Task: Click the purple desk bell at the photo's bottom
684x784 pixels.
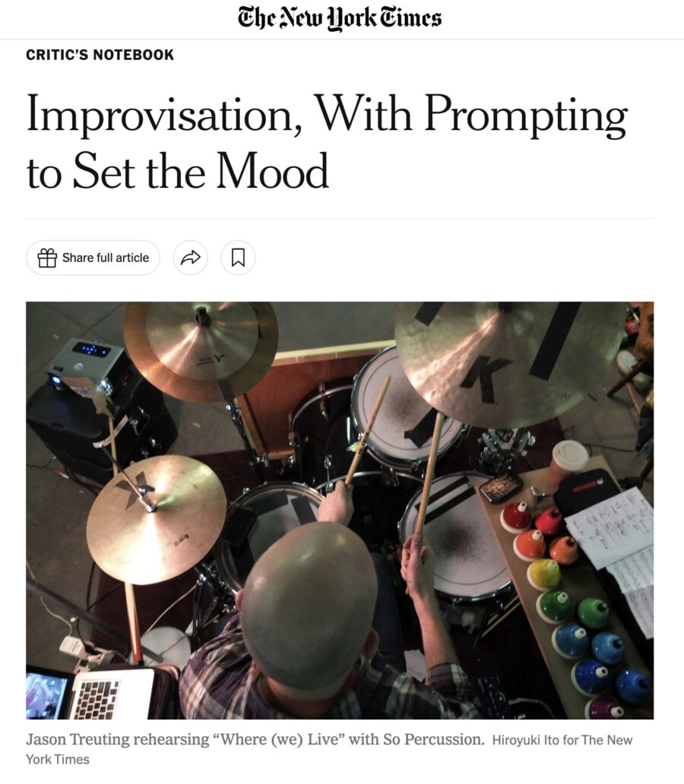Action: (604, 708)
